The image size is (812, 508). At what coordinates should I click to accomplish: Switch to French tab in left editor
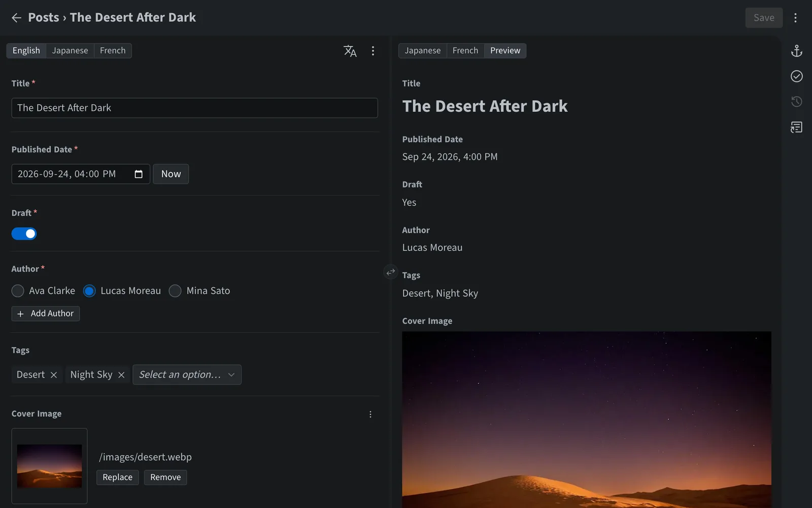(x=113, y=51)
